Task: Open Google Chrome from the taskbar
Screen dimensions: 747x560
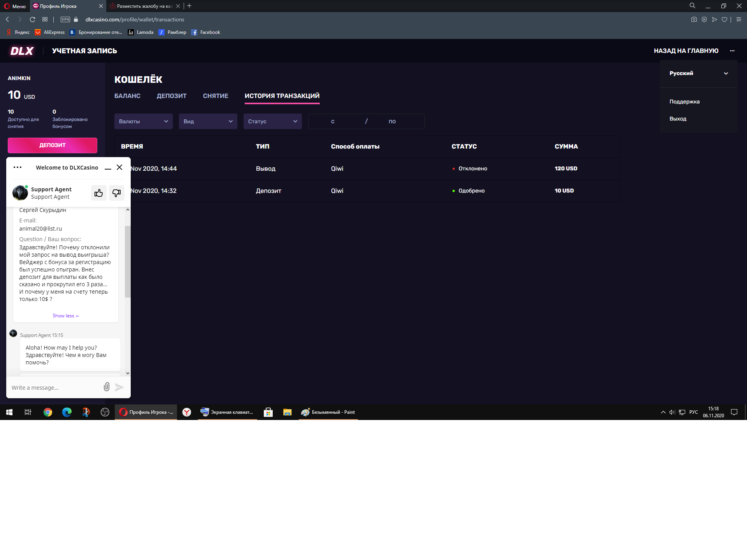Action: [48, 412]
